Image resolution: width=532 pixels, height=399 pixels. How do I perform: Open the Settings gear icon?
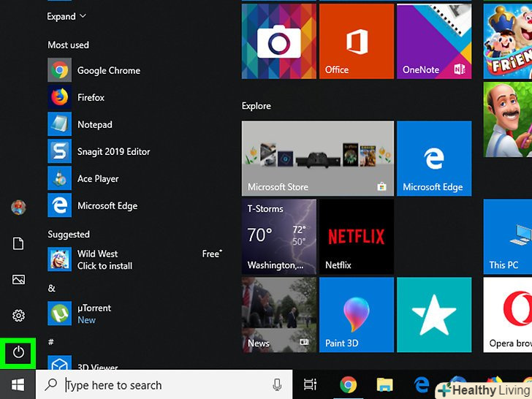(18, 316)
